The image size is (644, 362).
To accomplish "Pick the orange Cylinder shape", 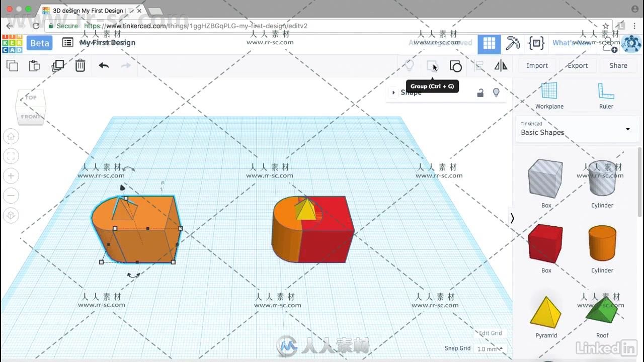I will coord(602,244).
